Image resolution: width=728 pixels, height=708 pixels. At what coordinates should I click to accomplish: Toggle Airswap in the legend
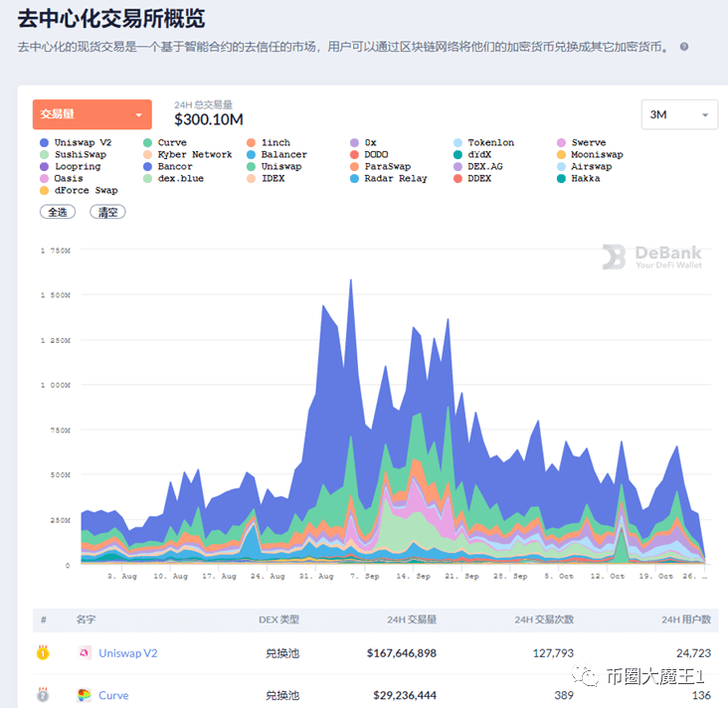[584, 166]
